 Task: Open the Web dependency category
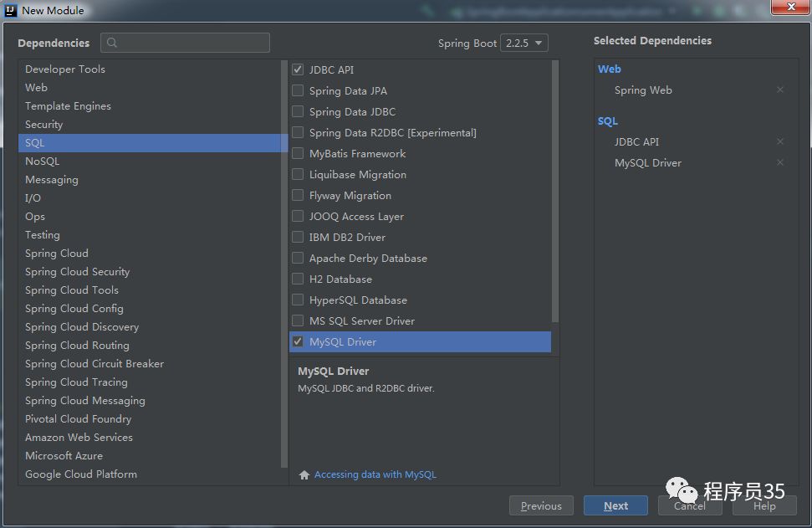pyautogui.click(x=150, y=88)
